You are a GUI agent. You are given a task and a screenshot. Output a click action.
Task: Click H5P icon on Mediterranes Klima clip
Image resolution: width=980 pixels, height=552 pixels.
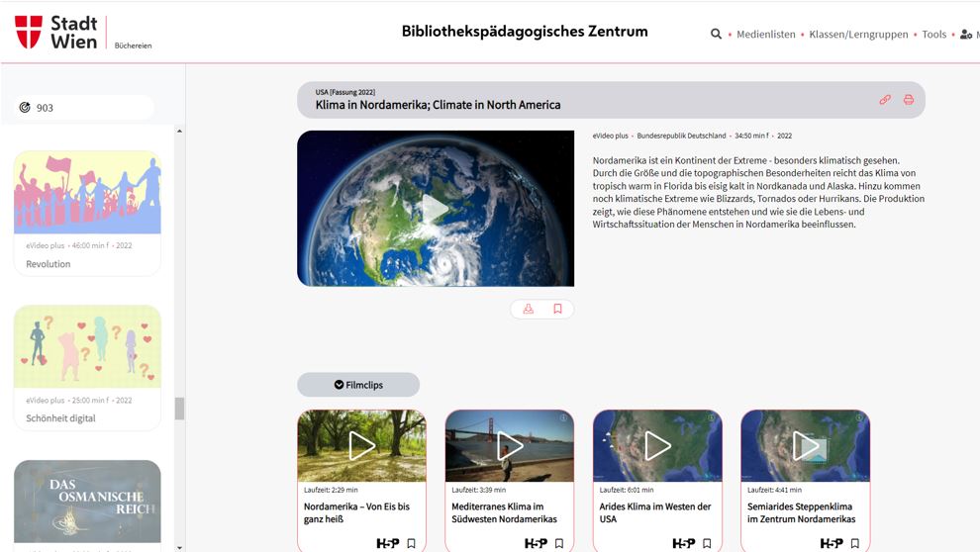(x=536, y=543)
